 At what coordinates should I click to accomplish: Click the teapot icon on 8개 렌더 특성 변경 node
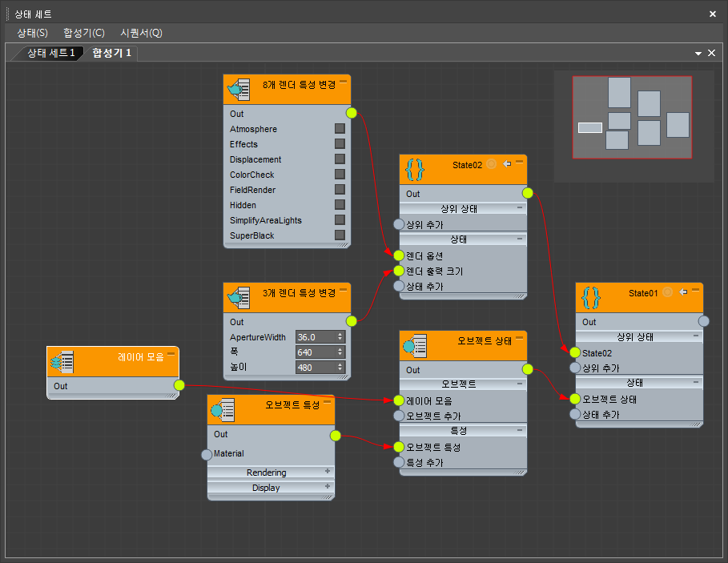[x=239, y=90]
